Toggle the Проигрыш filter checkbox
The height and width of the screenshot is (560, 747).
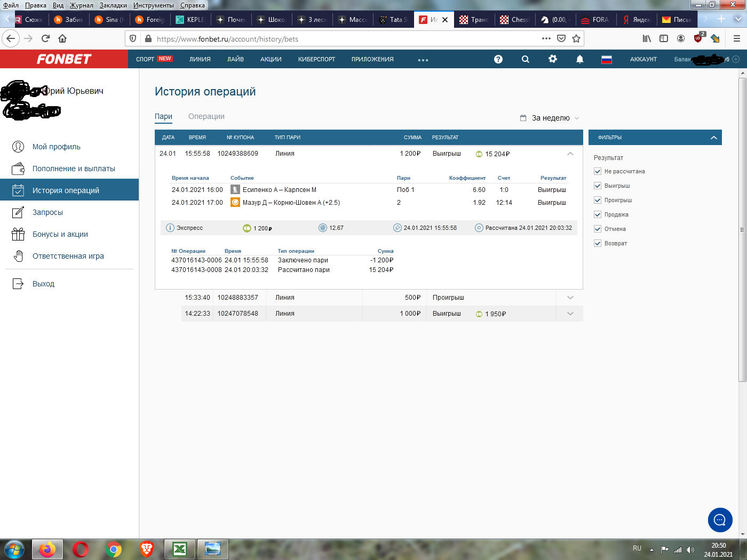(x=598, y=200)
